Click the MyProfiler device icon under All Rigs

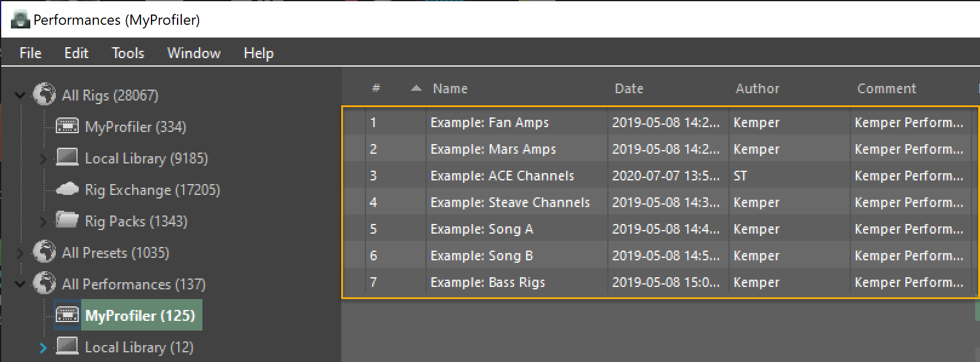[67, 126]
